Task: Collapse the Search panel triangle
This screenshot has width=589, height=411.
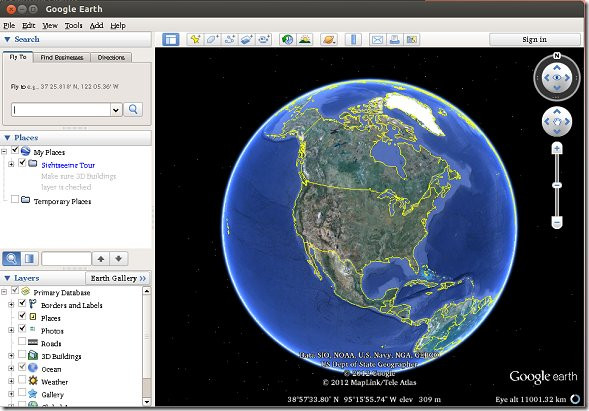Action: [7, 39]
